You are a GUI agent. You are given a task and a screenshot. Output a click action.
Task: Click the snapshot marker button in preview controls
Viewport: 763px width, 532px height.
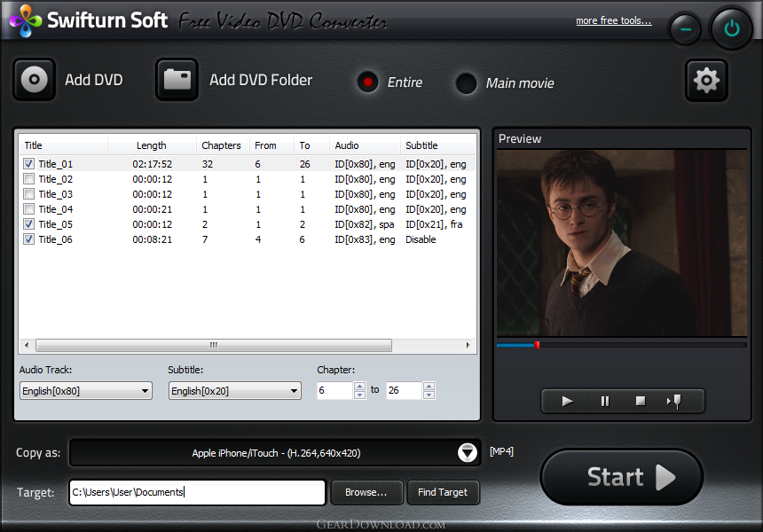[x=674, y=401]
